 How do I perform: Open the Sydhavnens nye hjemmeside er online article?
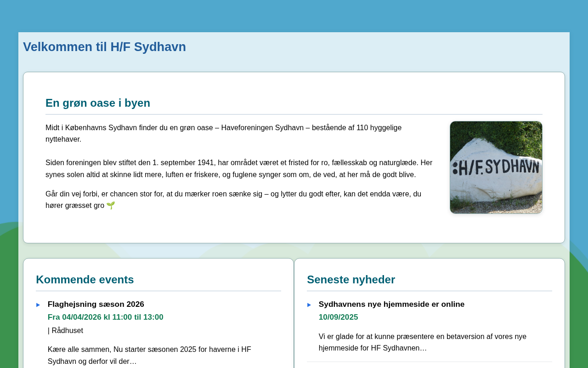click(391, 304)
